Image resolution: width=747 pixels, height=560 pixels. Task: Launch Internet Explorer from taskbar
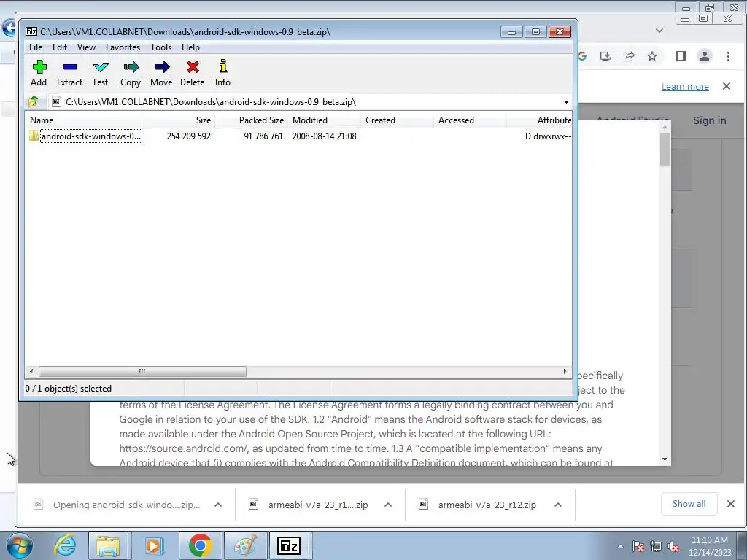pyautogui.click(x=65, y=545)
